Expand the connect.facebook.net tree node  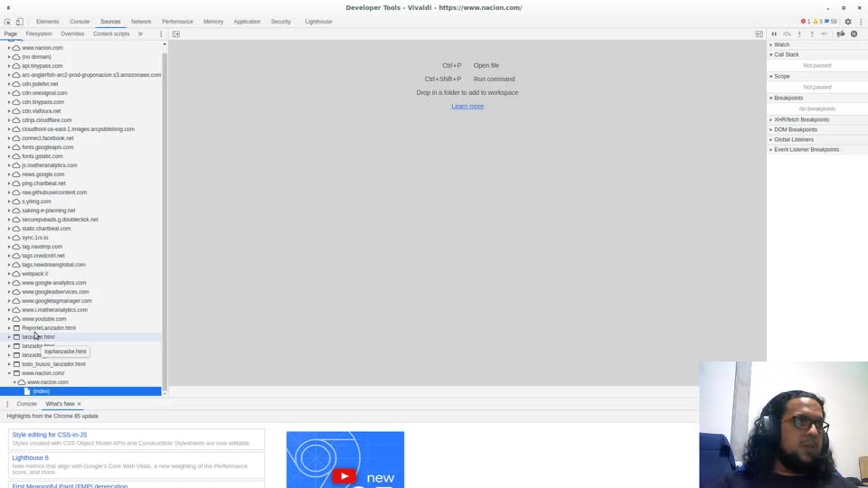pos(9,138)
